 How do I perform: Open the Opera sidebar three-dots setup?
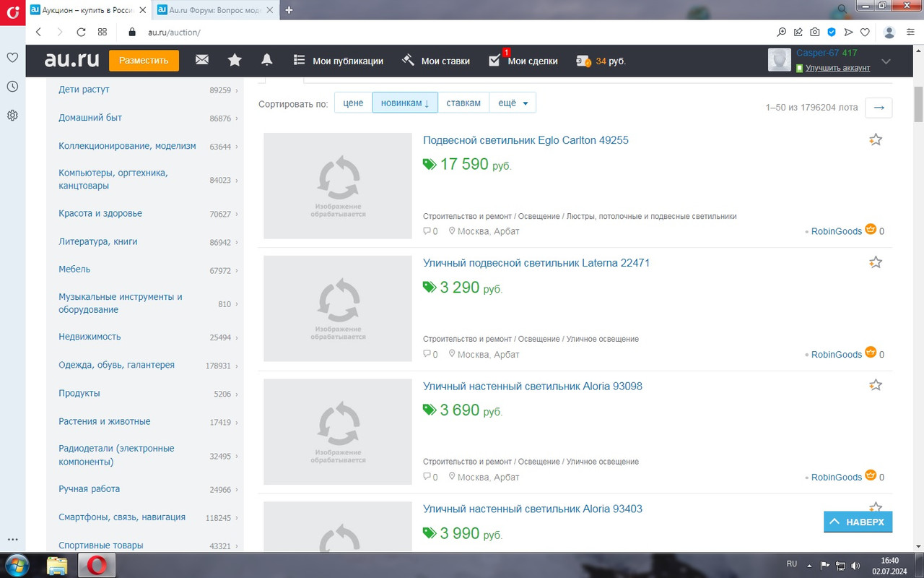click(x=12, y=539)
